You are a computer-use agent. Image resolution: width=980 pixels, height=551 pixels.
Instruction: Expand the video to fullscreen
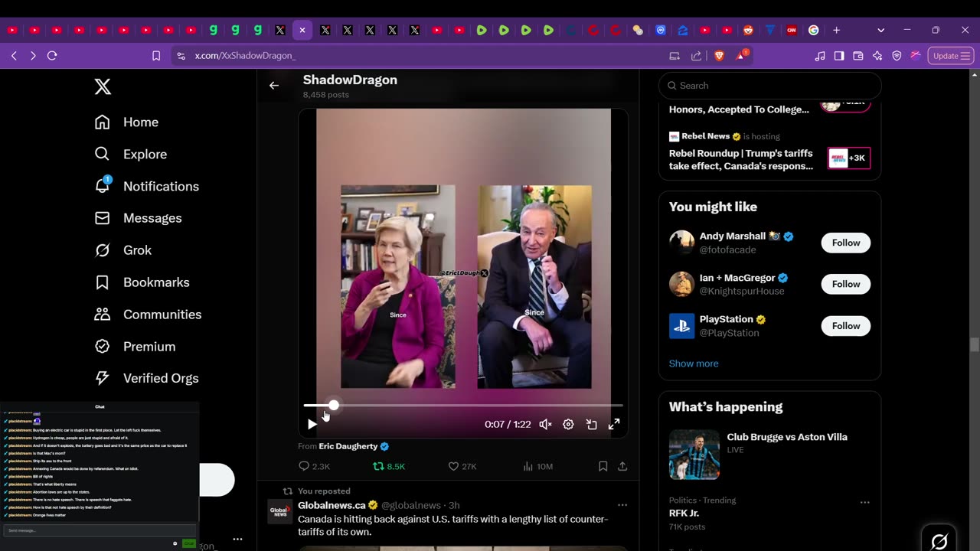614,424
